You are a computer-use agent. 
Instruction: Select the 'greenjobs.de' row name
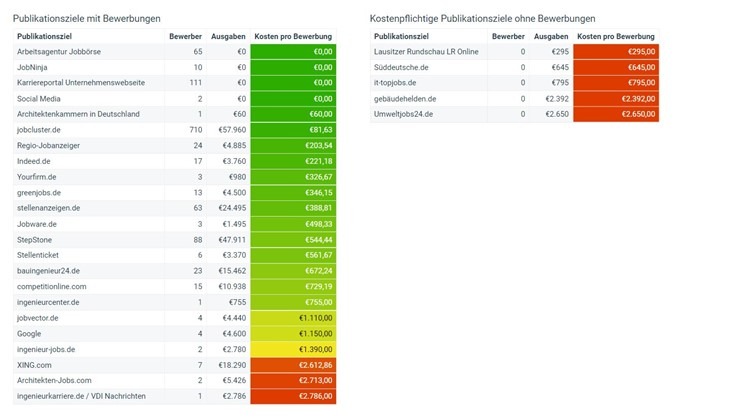[x=39, y=193]
